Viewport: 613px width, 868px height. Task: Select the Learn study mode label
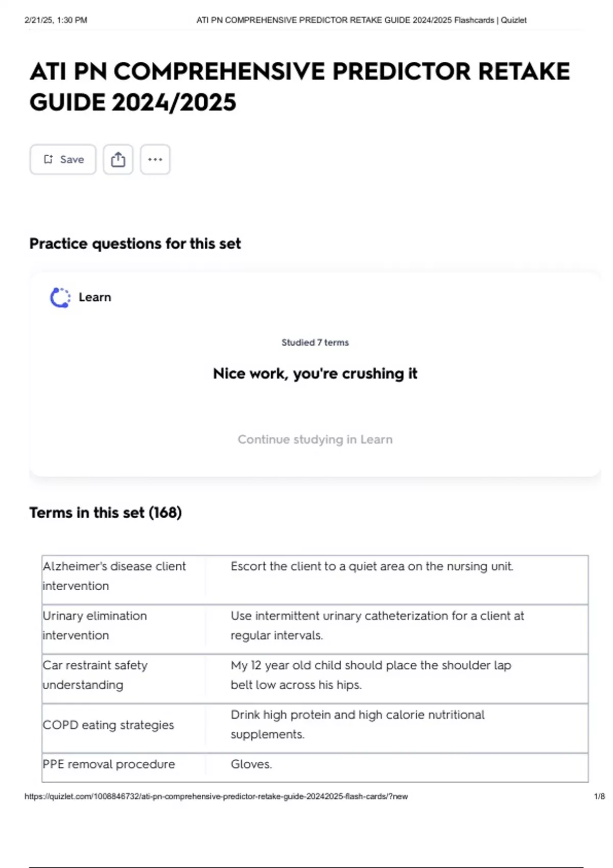coord(95,297)
